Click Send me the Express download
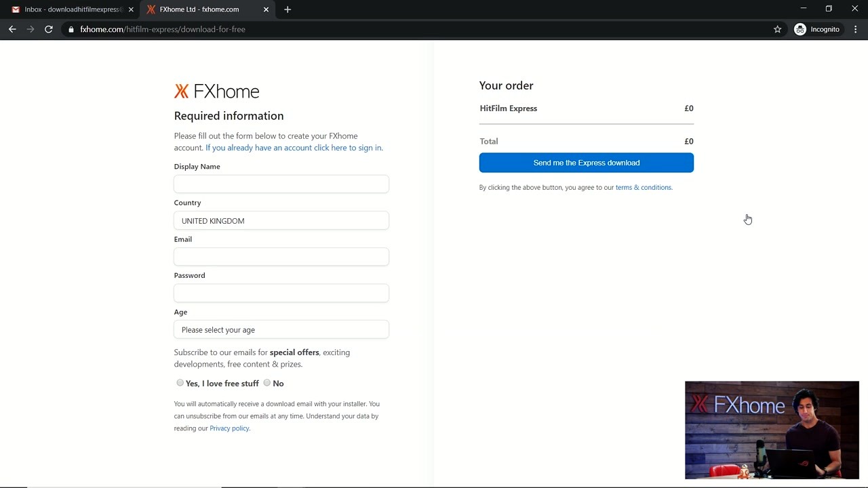 [586, 163]
